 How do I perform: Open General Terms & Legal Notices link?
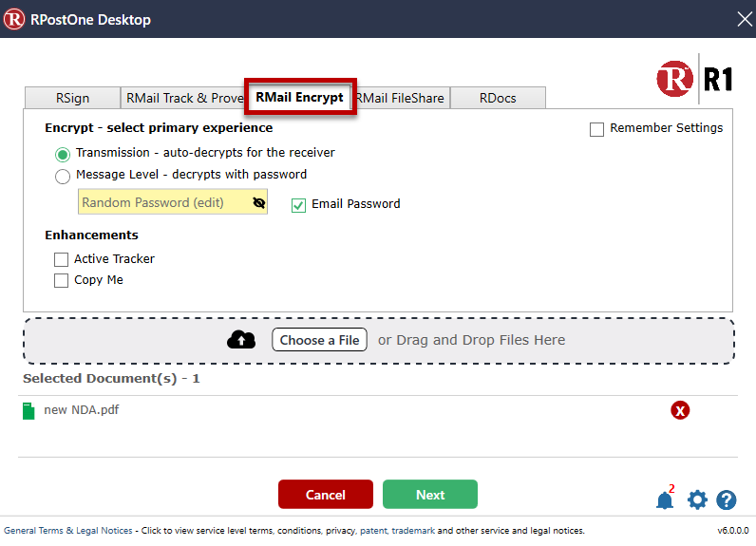[x=68, y=531]
